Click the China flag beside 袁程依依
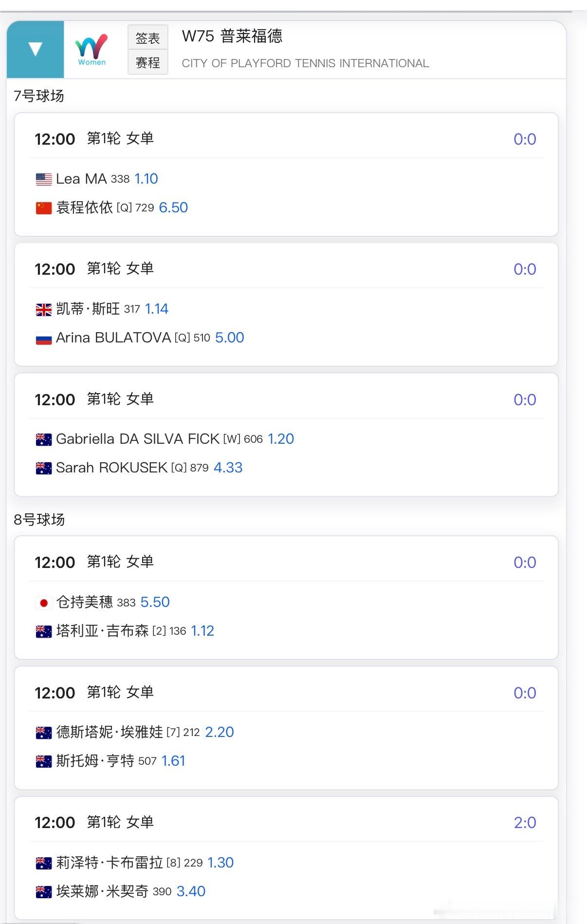This screenshot has height=924, width=587. pos(44,208)
